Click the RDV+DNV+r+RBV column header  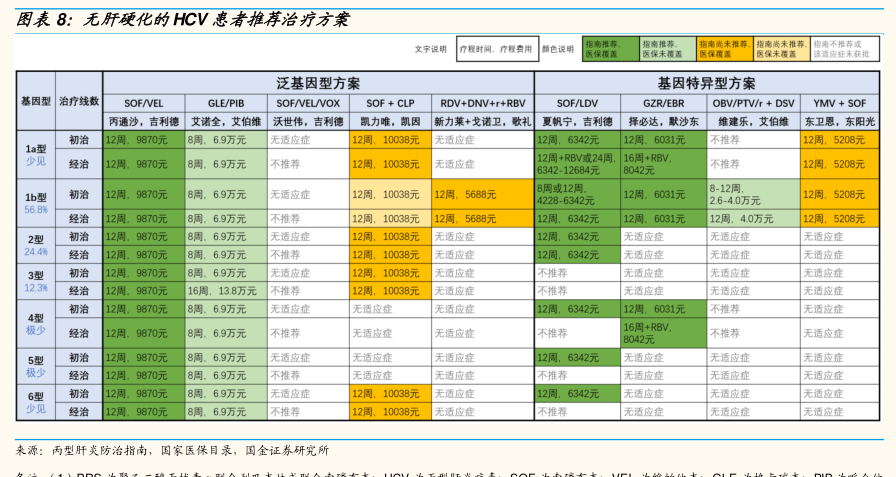[482, 103]
